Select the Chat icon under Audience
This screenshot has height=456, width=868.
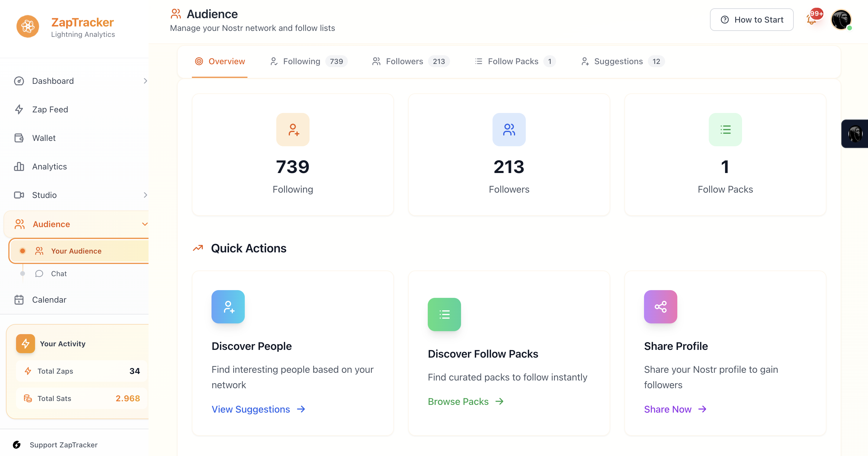pyautogui.click(x=40, y=273)
